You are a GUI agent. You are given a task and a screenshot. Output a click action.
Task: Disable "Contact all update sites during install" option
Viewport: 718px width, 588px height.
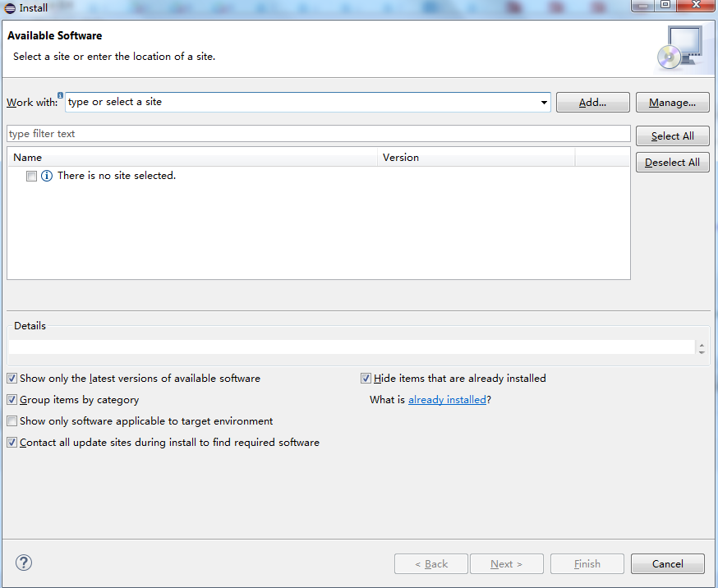(x=12, y=442)
